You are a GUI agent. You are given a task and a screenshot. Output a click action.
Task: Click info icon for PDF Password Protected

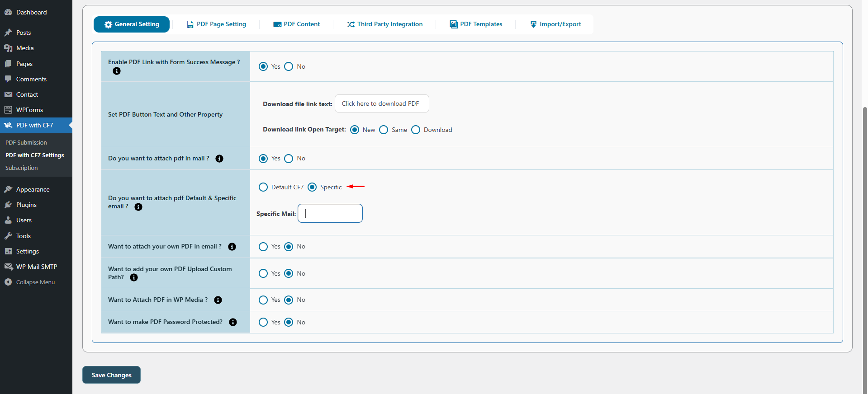click(x=233, y=322)
